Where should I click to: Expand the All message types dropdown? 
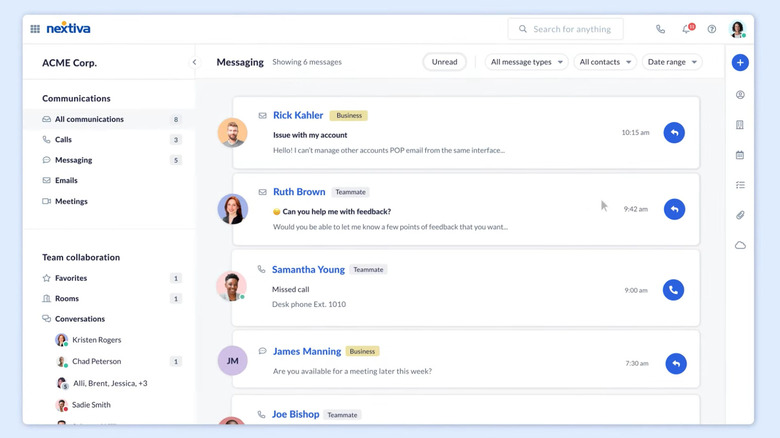pyautogui.click(x=527, y=62)
